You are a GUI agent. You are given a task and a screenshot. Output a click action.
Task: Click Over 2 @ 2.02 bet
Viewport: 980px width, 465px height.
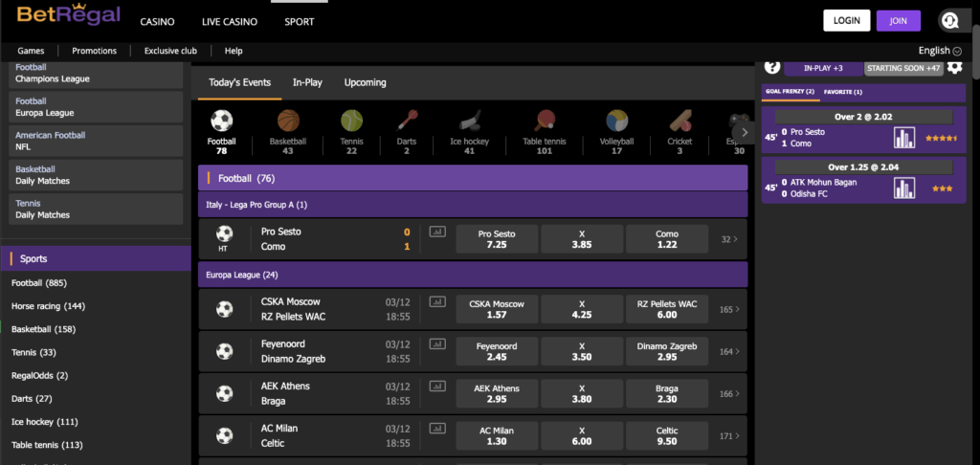pyautogui.click(x=864, y=117)
